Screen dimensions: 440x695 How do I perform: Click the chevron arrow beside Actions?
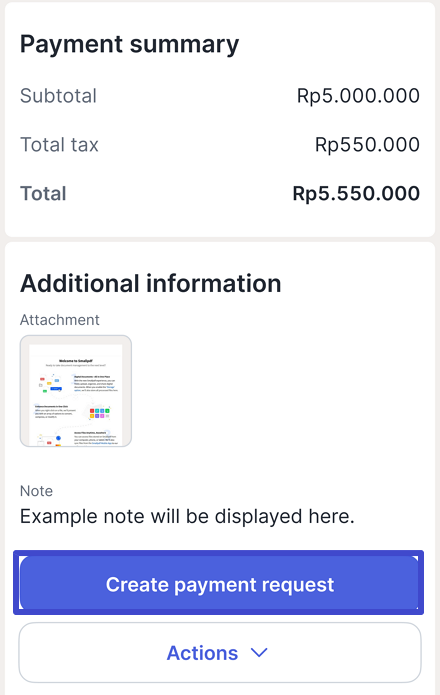pyautogui.click(x=259, y=652)
